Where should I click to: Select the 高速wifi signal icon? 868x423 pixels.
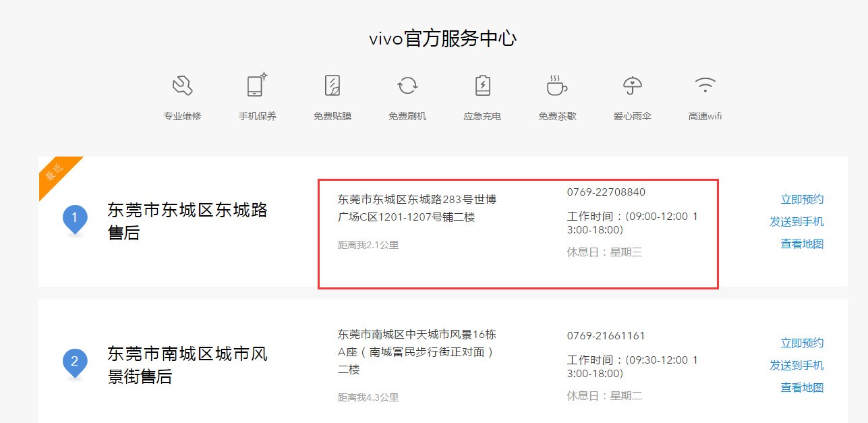tap(705, 85)
